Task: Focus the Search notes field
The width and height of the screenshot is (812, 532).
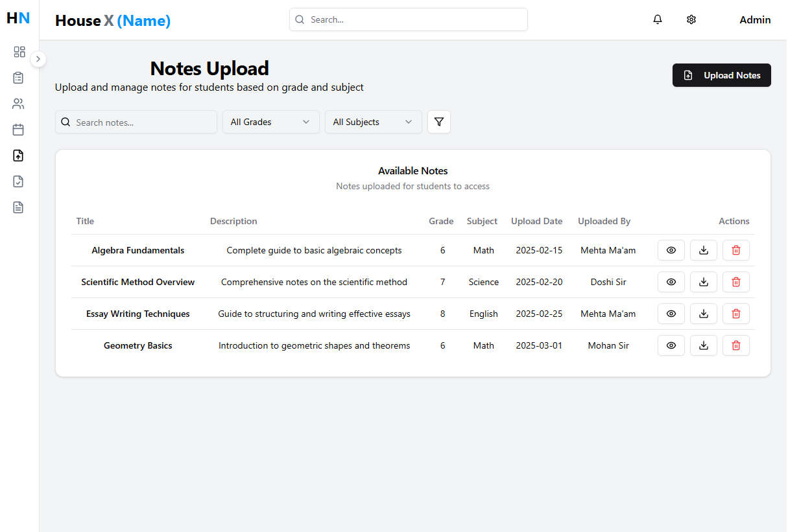Action: coord(136,122)
